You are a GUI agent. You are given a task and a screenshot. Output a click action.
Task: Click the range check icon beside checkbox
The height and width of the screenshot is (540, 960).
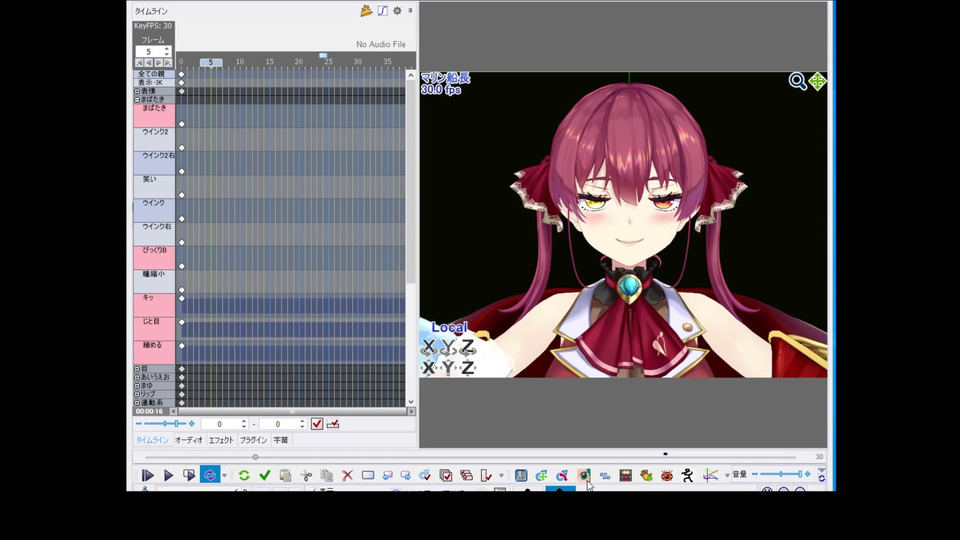[x=333, y=424]
